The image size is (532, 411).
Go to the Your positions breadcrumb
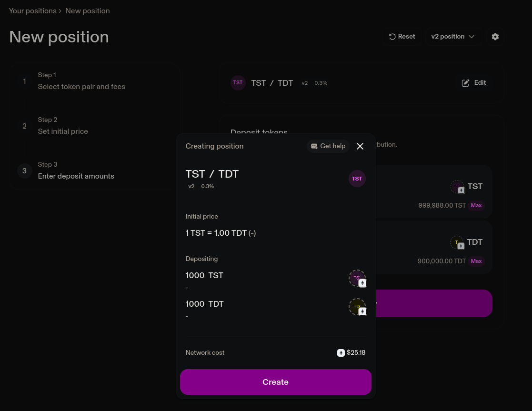click(x=32, y=11)
